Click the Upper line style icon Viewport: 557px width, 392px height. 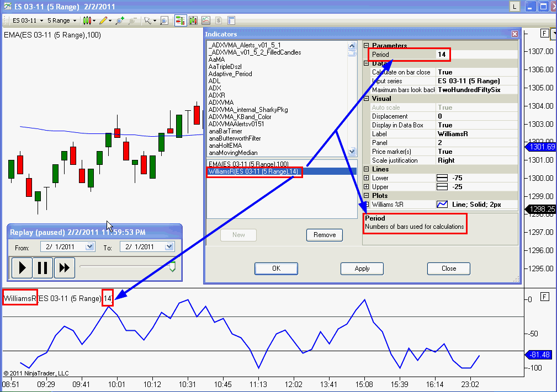coord(442,186)
